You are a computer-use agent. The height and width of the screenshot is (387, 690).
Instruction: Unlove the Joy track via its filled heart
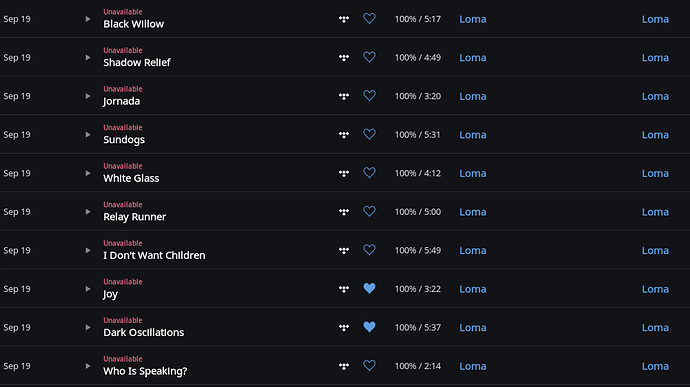point(369,288)
